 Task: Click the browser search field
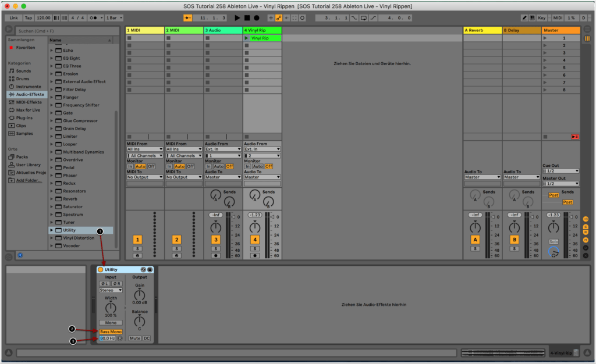tap(61, 30)
